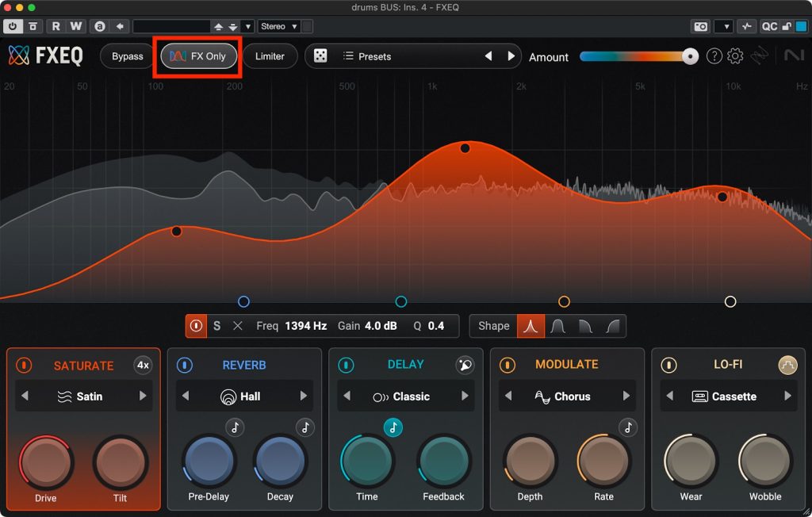Toggle the Reverb module power
Image resolution: width=812 pixels, height=517 pixels.
[185, 365]
